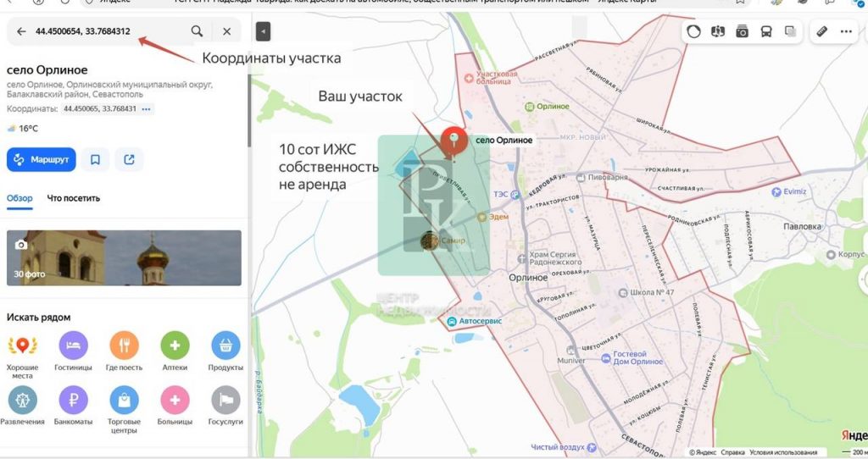Select the Аптеки nearby category icon

click(175, 346)
